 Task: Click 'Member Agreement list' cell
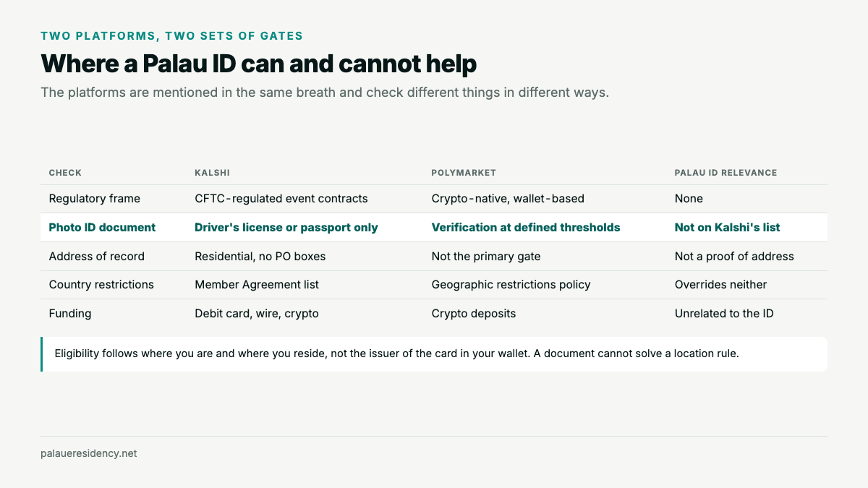[x=257, y=284]
